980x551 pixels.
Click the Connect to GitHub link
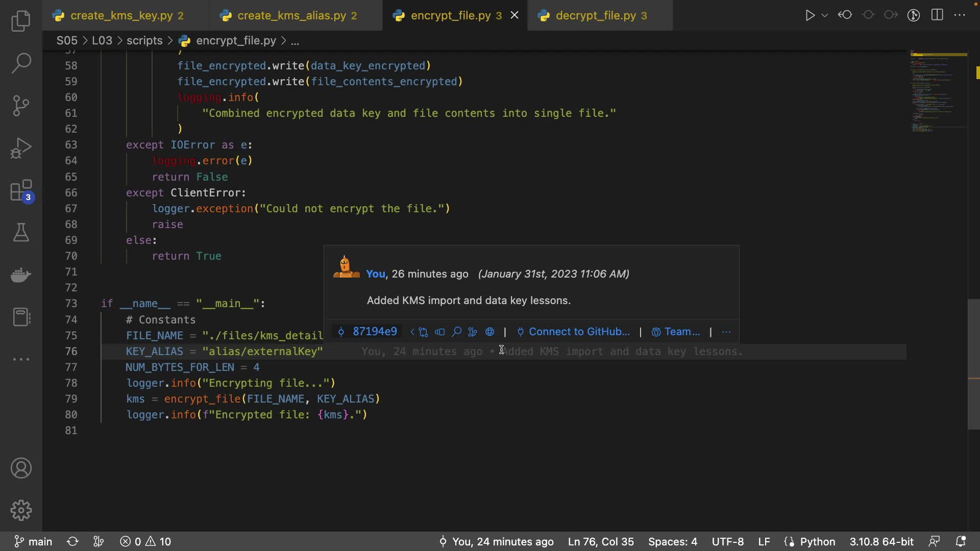pos(579,332)
